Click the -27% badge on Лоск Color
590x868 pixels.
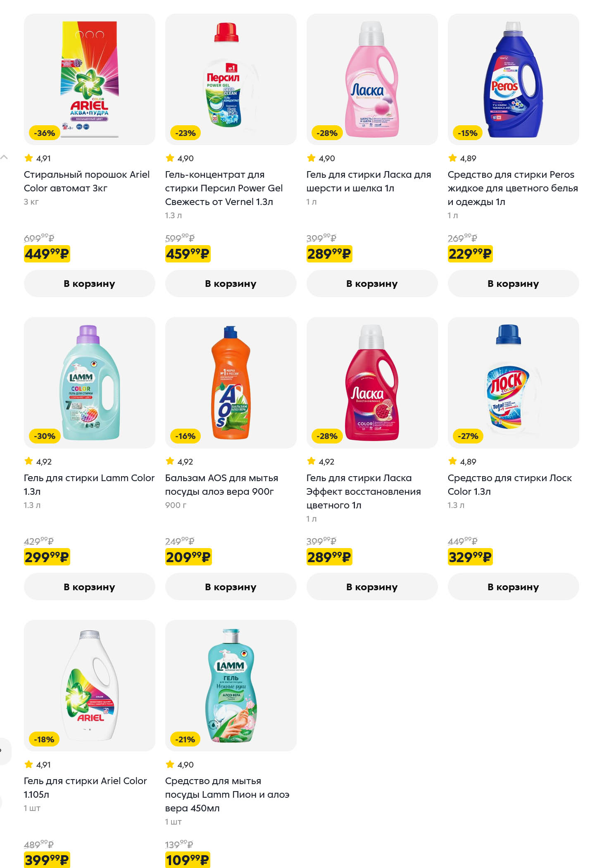[x=468, y=436]
